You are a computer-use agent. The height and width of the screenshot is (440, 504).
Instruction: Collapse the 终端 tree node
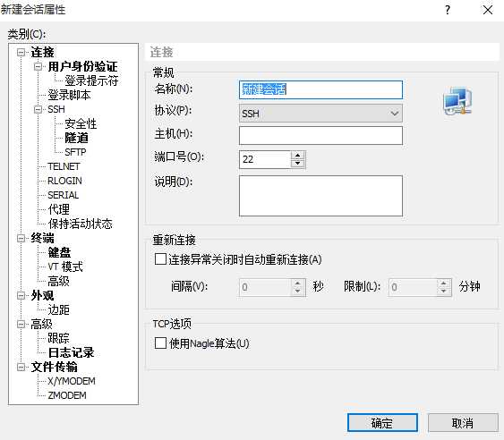click(x=21, y=238)
